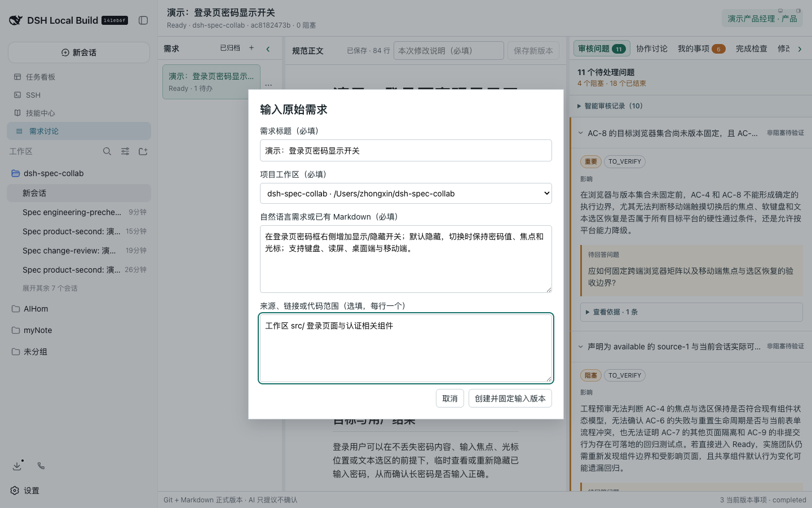
Task: Open 设置 at the sidebar bottom
Action: (x=25, y=491)
